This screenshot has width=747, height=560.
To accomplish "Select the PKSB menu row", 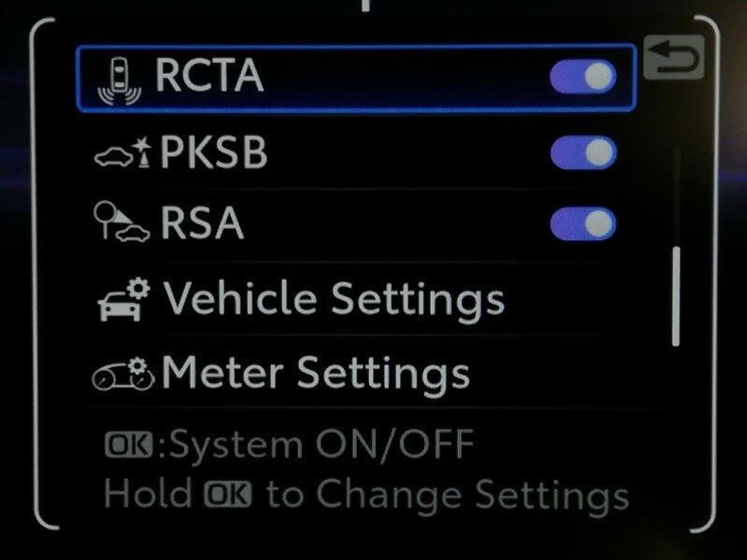I will [x=355, y=153].
